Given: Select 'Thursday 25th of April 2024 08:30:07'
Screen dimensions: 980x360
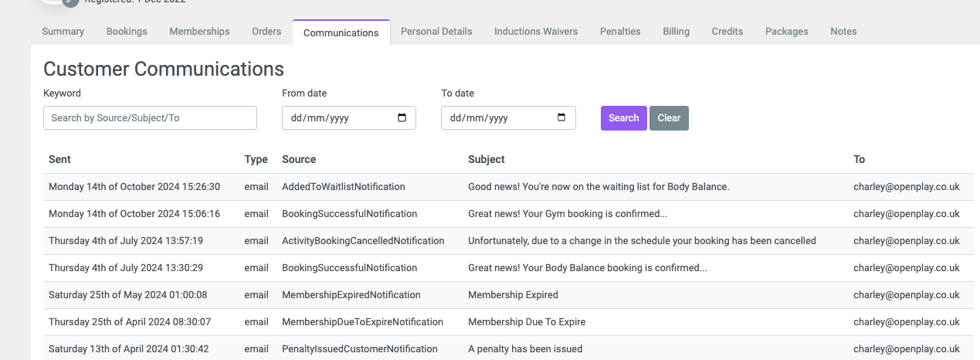Looking at the screenshot, I should 130,322.
